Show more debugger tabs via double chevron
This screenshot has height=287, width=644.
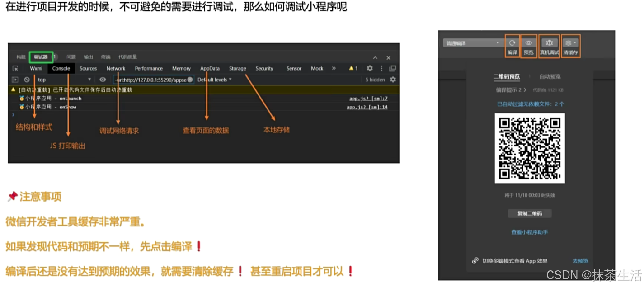click(x=334, y=68)
